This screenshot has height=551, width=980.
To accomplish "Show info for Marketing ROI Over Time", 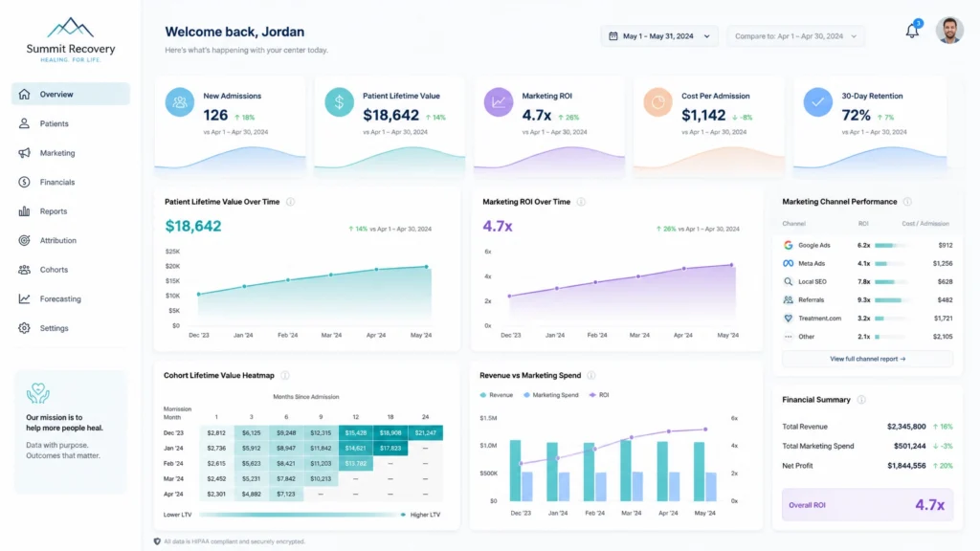I will pyautogui.click(x=581, y=202).
